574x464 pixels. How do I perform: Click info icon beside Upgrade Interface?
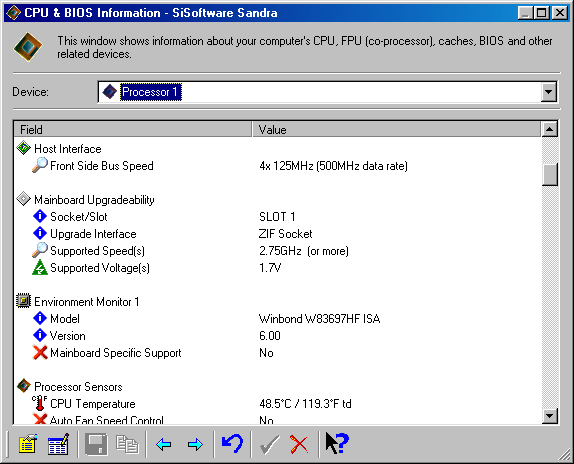click(40, 233)
